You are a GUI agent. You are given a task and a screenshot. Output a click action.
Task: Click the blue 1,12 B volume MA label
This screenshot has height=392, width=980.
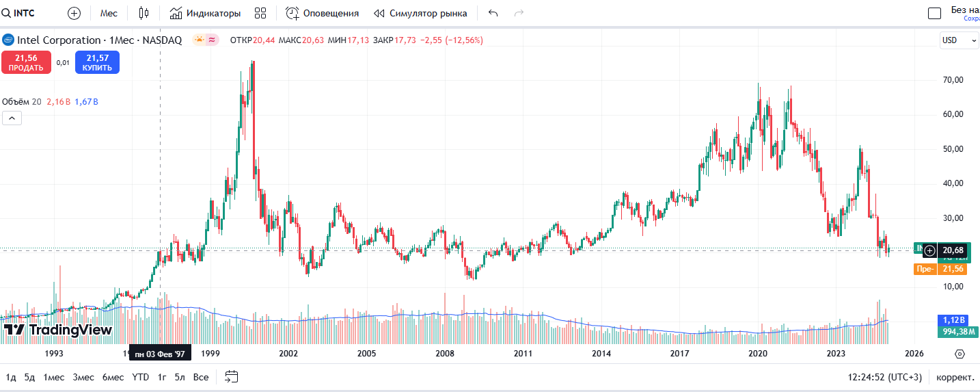954,320
